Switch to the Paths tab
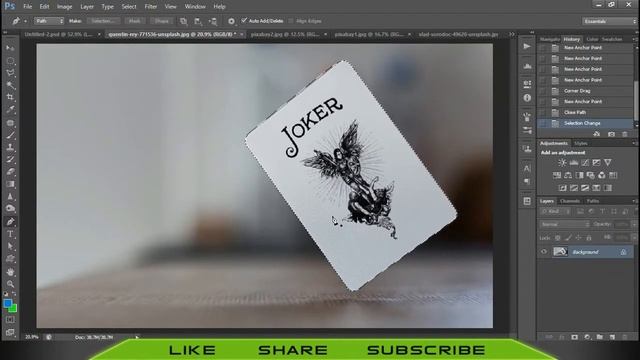 pos(593,201)
